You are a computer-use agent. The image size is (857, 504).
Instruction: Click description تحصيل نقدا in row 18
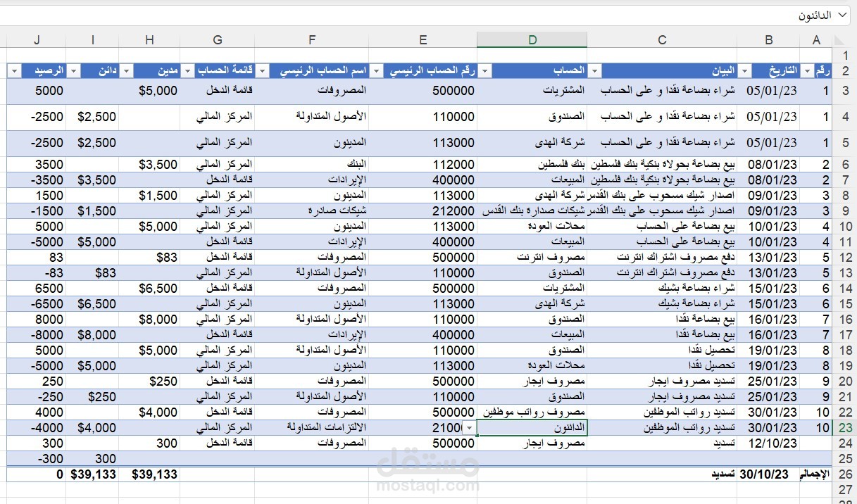click(x=662, y=351)
